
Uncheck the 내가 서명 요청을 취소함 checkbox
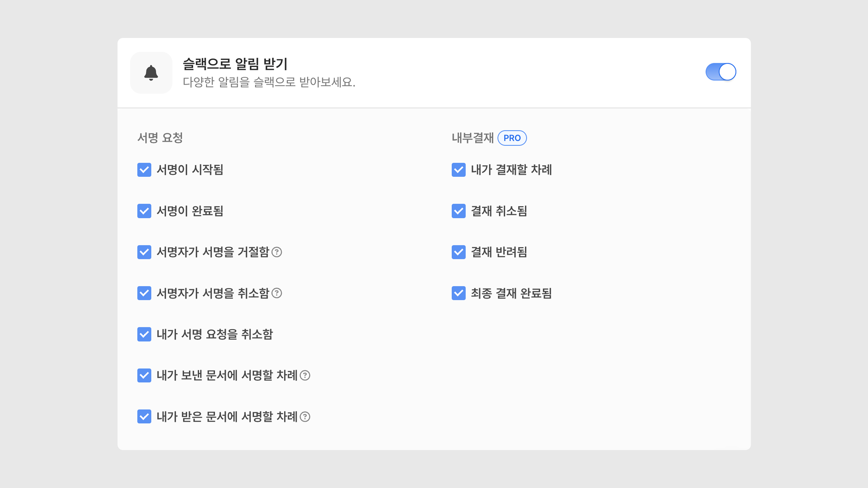pyautogui.click(x=144, y=334)
